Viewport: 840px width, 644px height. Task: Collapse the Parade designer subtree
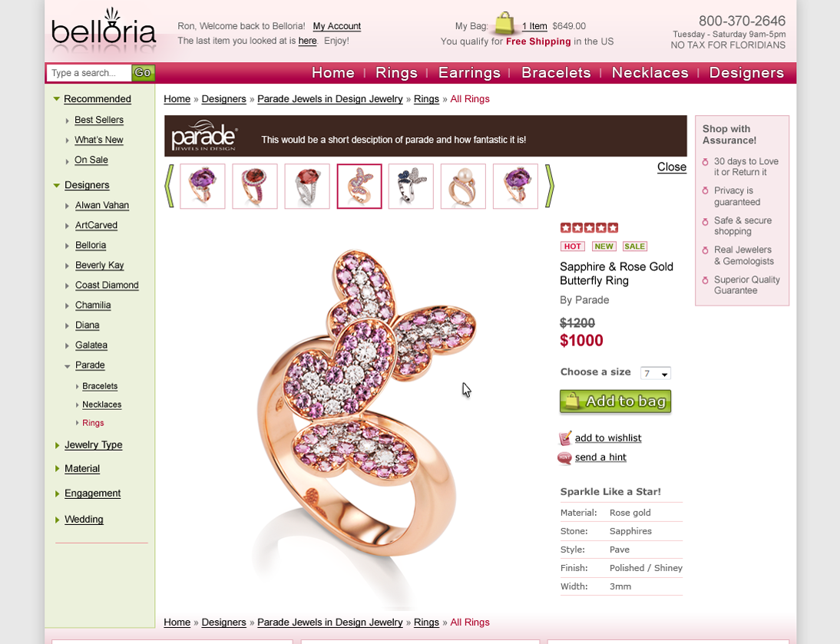[67, 366]
